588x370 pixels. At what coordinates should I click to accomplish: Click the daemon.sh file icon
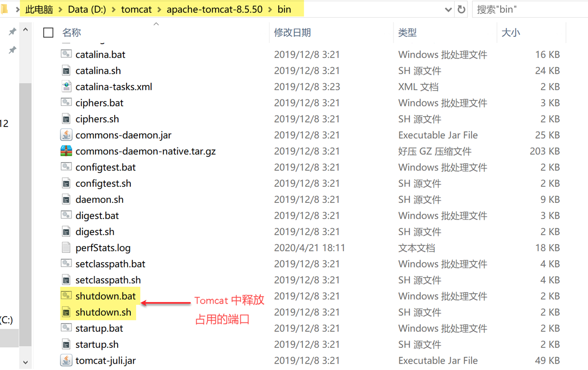click(66, 199)
